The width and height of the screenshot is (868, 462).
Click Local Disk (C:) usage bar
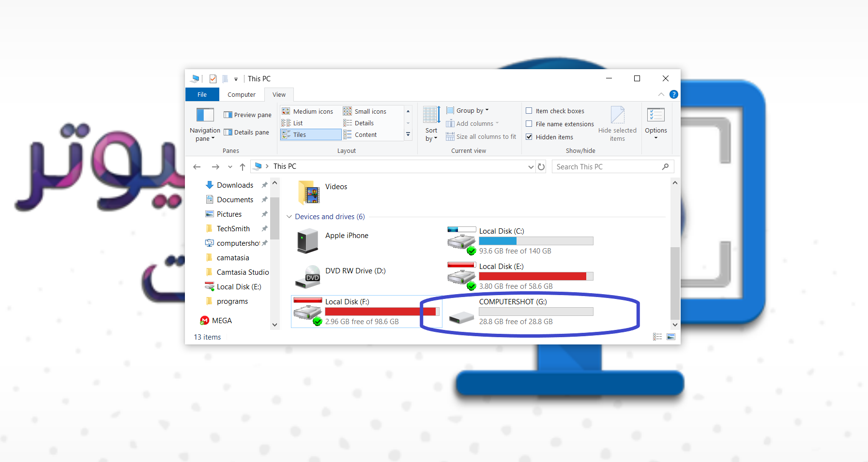pos(536,241)
